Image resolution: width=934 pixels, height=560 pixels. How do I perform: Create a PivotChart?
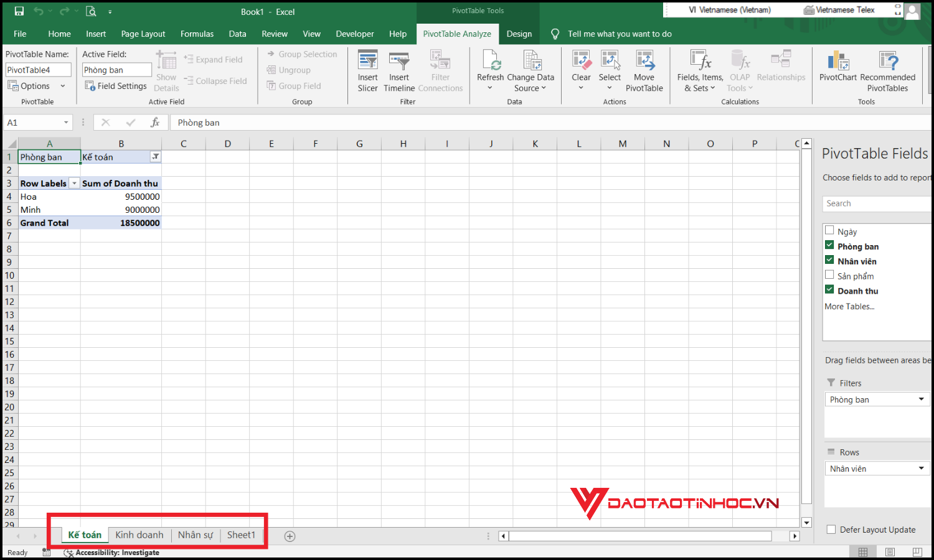pyautogui.click(x=837, y=70)
